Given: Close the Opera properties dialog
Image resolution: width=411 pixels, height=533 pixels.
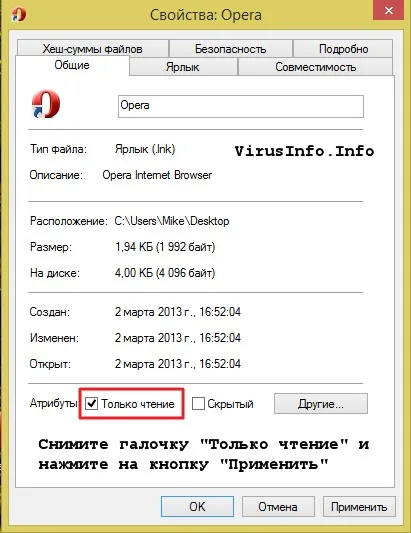Looking at the screenshot, I should coord(389,11).
